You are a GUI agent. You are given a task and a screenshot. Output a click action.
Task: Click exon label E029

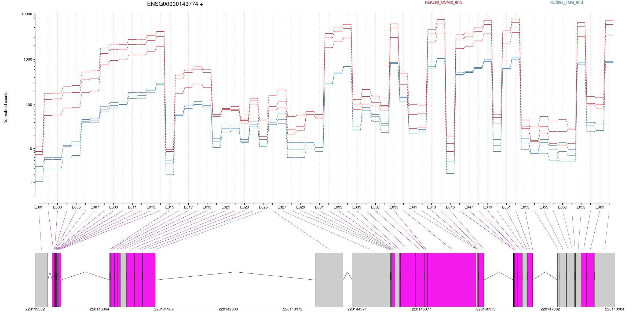click(301, 207)
